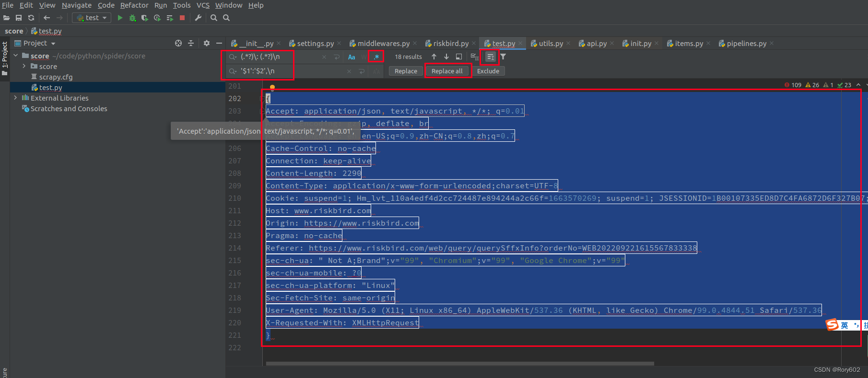Clear the replace field text

pyautogui.click(x=349, y=71)
